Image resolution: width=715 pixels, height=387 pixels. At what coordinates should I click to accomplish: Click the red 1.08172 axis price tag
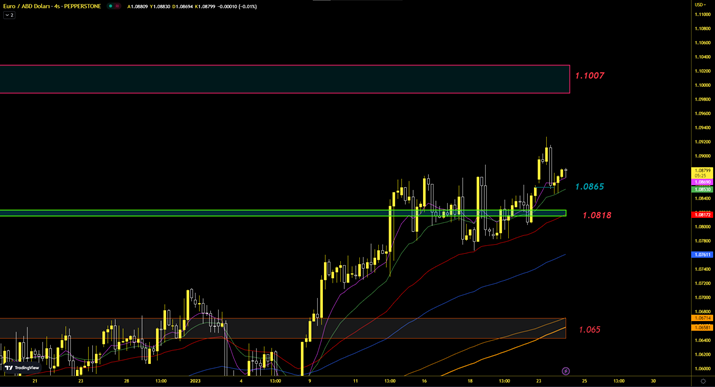pos(702,215)
